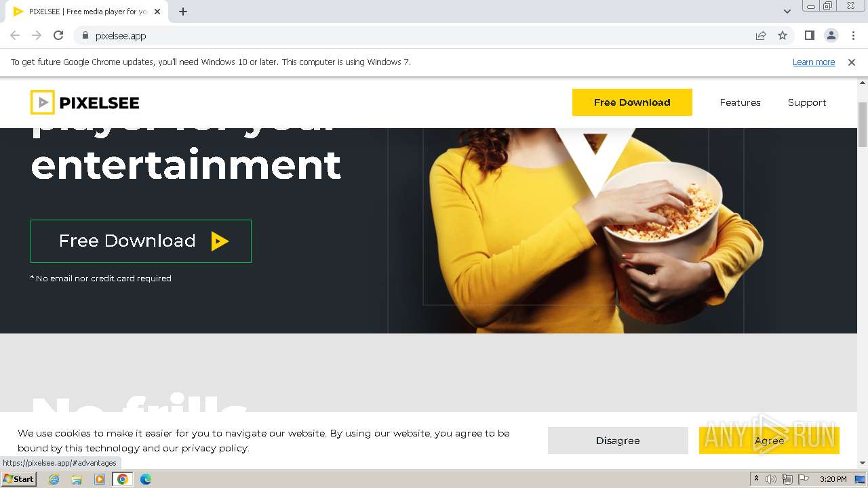
Task: Click Disagree on the cookie banner
Action: (x=618, y=441)
